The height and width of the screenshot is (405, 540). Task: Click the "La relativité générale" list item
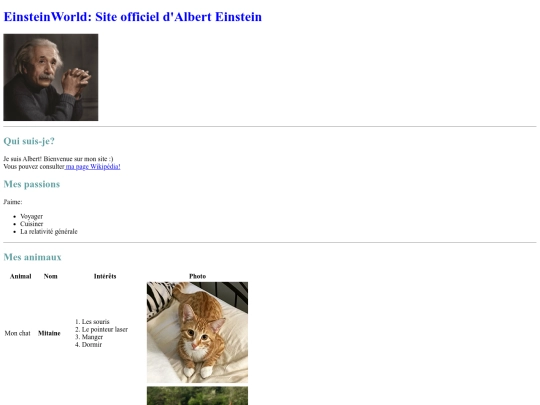[49, 231]
